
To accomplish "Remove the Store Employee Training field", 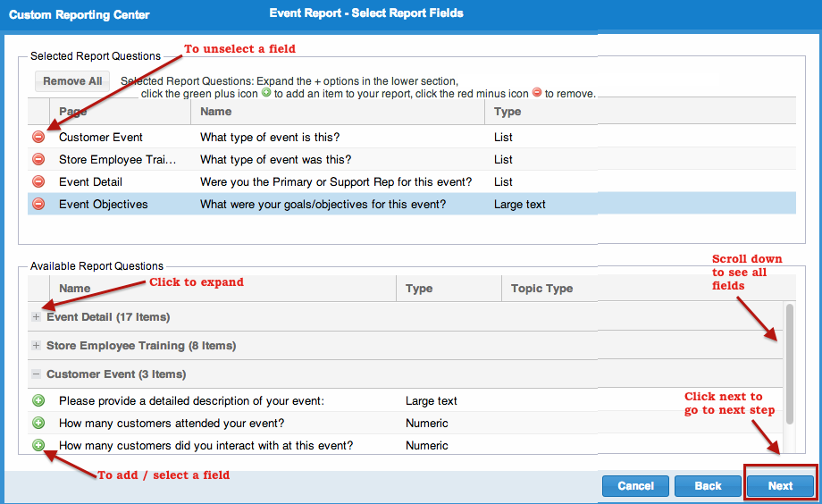I will tap(38, 159).
